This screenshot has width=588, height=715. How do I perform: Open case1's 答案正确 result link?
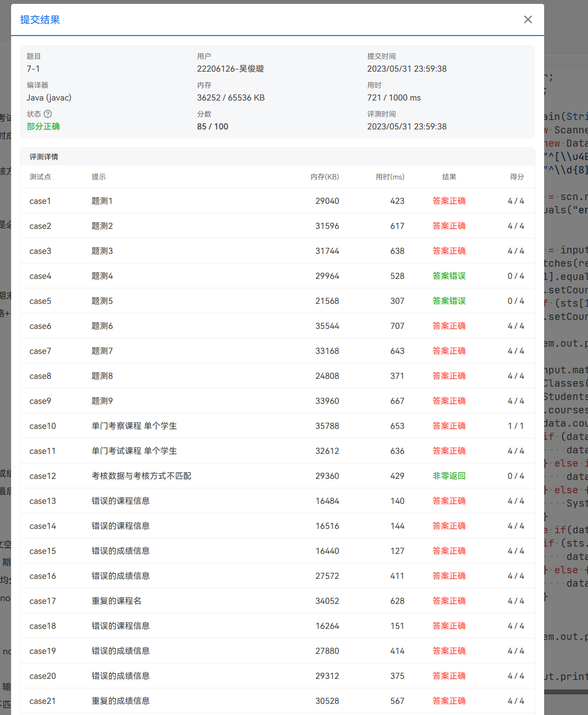(x=449, y=201)
